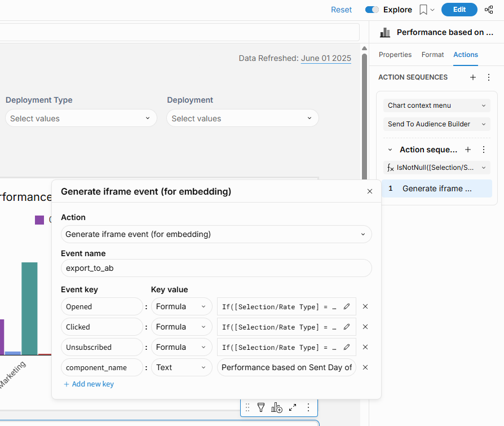Change key value type for component_name row
Screen dimensions: 504x426
[x=182, y=367]
